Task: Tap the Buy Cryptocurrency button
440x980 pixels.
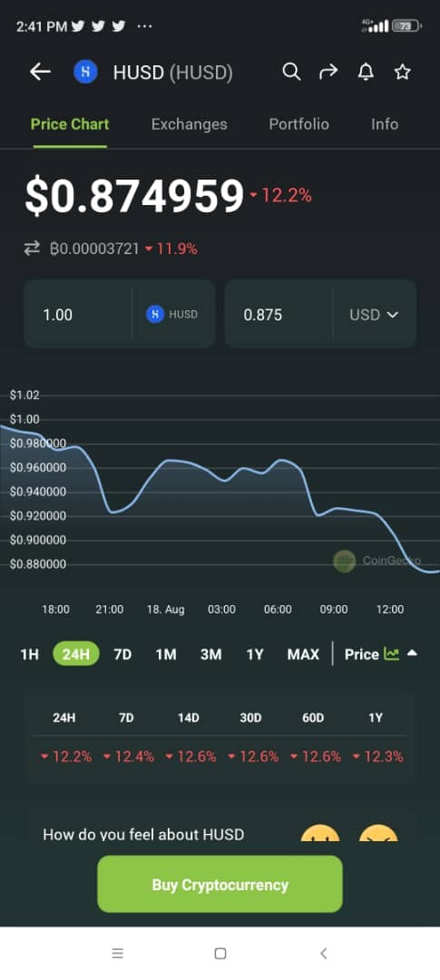Action: [220, 885]
